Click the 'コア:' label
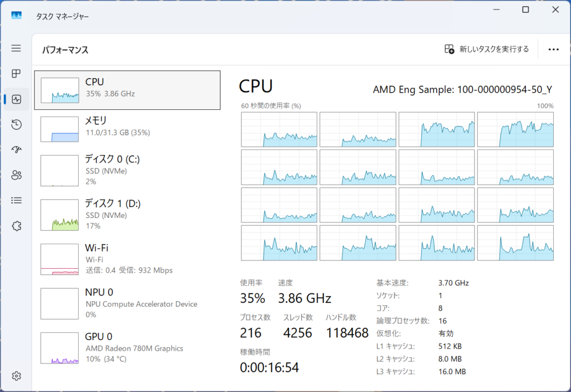Viewport: 571px width, 392px height. coord(383,308)
